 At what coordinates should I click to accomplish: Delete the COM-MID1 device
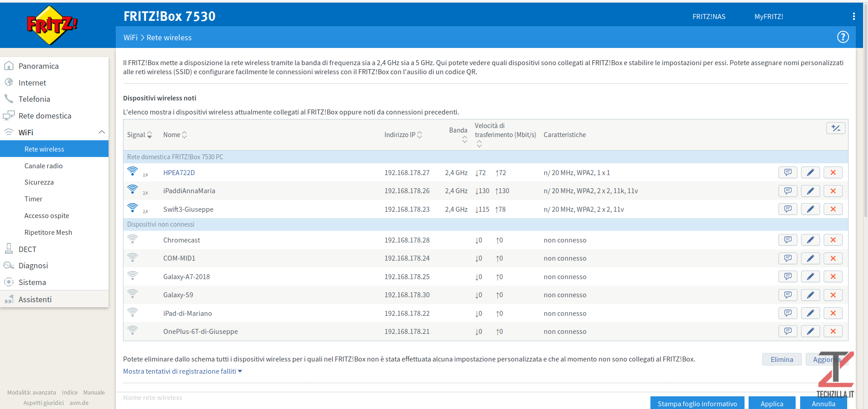tap(833, 258)
